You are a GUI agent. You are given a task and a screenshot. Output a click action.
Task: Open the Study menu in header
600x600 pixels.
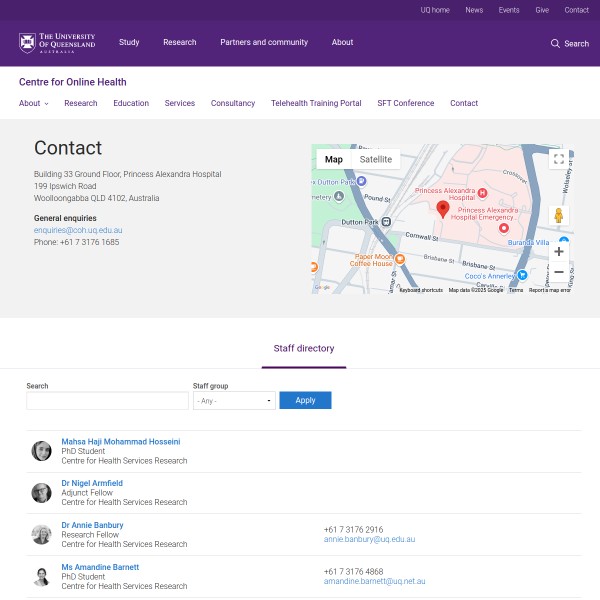click(x=129, y=43)
